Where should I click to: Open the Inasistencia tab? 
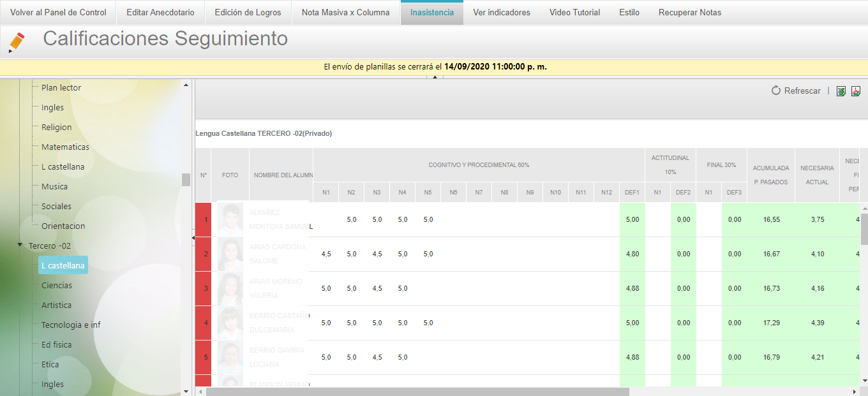pos(432,12)
